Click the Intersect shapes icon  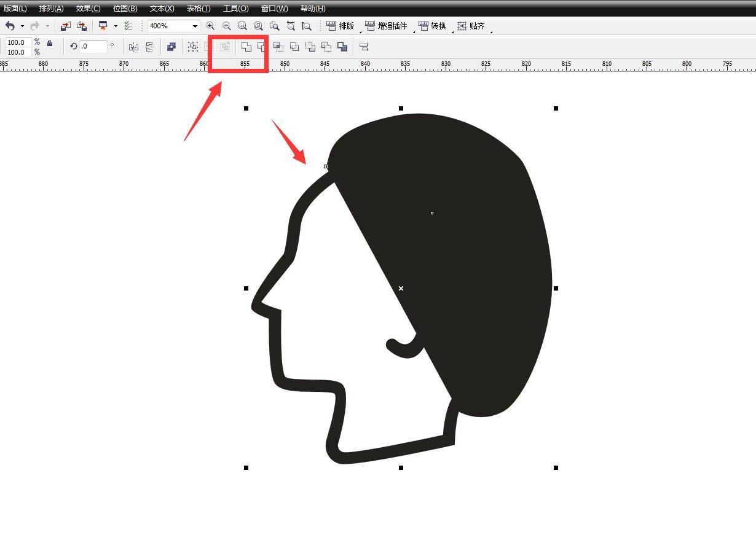[x=278, y=47]
